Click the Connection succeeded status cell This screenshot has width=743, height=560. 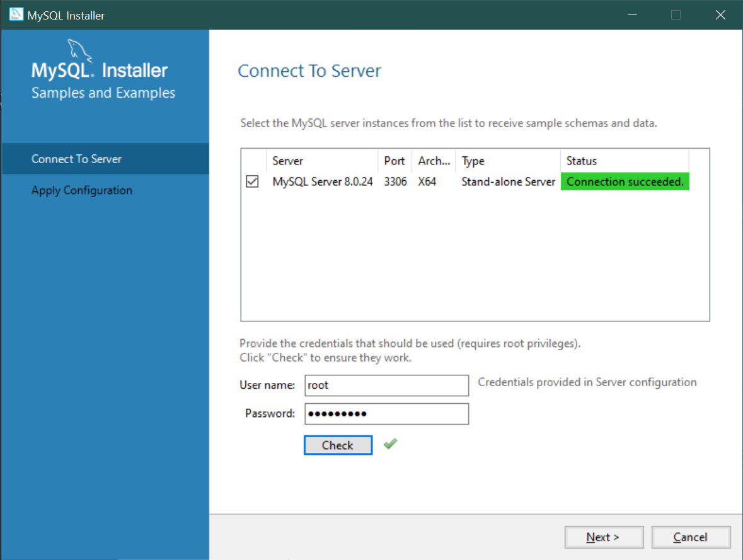click(625, 181)
